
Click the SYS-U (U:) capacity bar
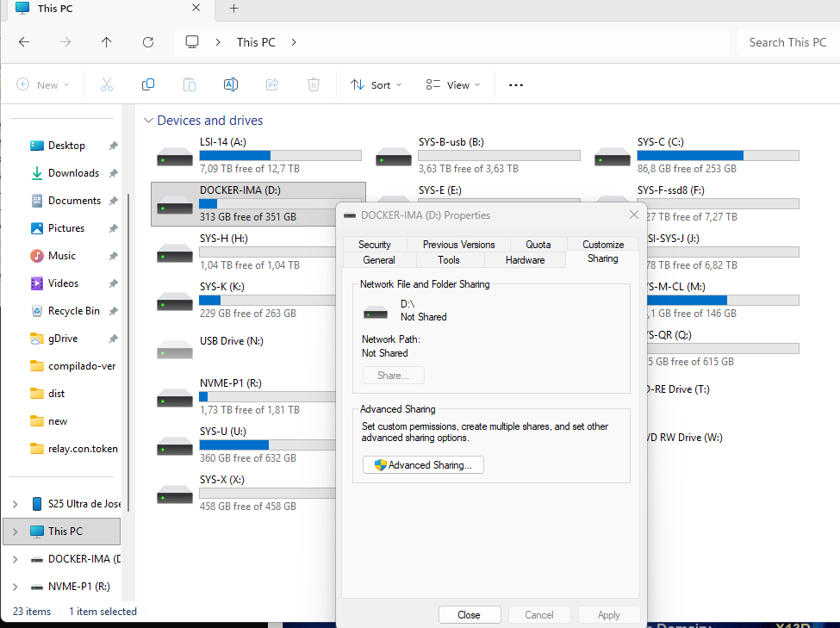[268, 445]
